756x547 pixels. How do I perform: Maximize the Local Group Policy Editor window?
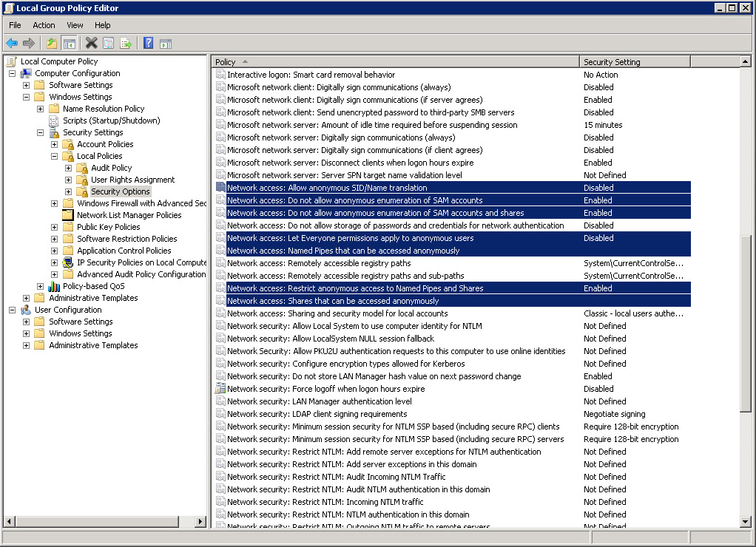[x=732, y=7]
